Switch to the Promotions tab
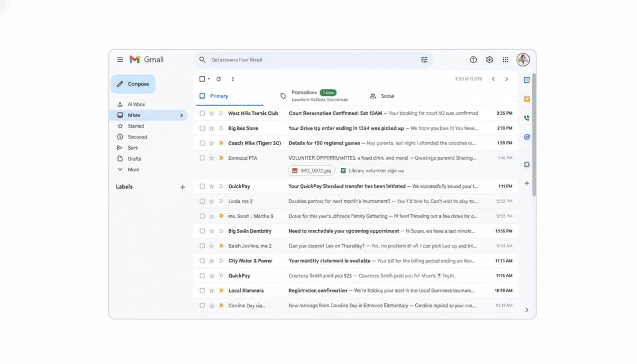 [x=304, y=92]
